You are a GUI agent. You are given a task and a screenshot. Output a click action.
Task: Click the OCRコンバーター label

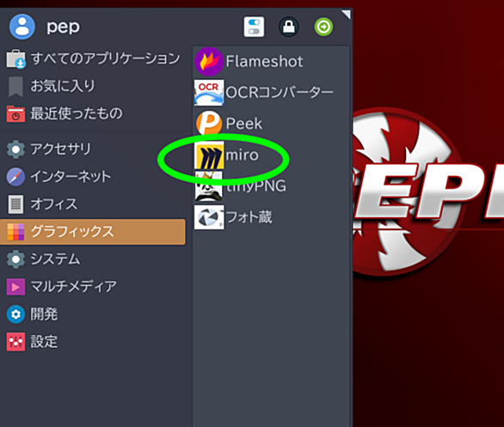coord(280,93)
